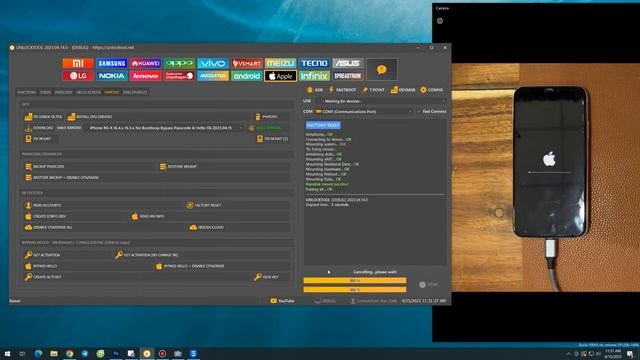Open the YouTube link in status bar
The height and width of the screenshot is (360, 640).
point(282,301)
